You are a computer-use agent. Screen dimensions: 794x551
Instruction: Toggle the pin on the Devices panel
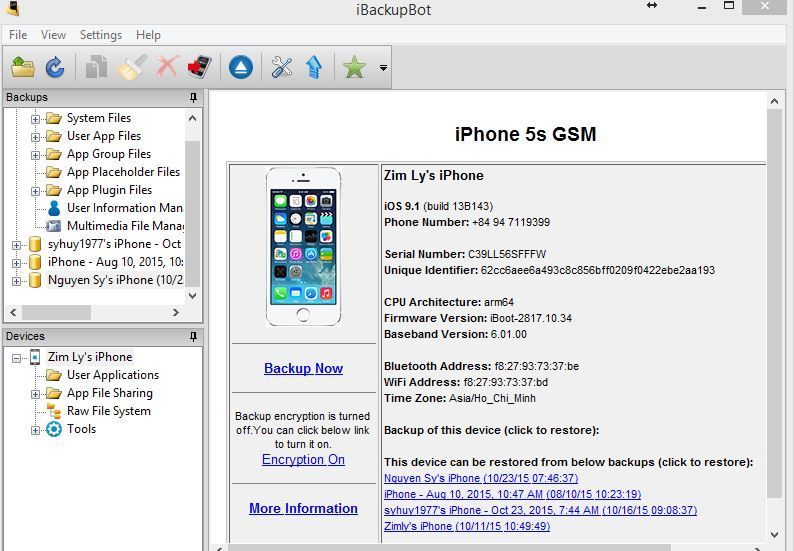(193, 336)
